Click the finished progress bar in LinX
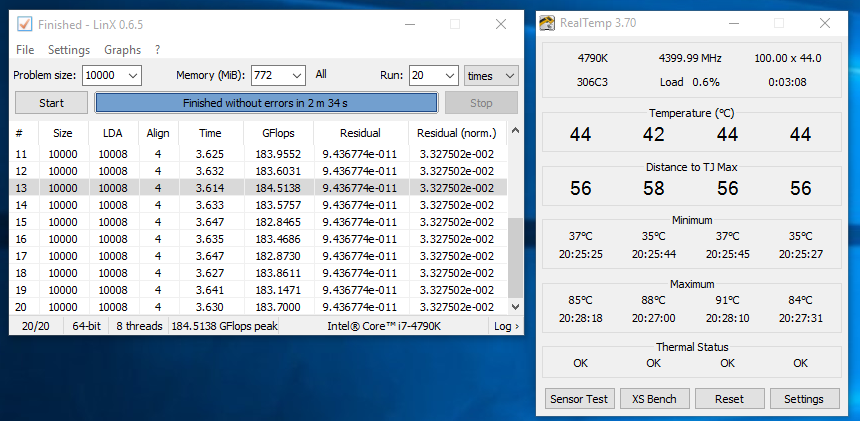The width and height of the screenshot is (860, 421). [x=267, y=103]
